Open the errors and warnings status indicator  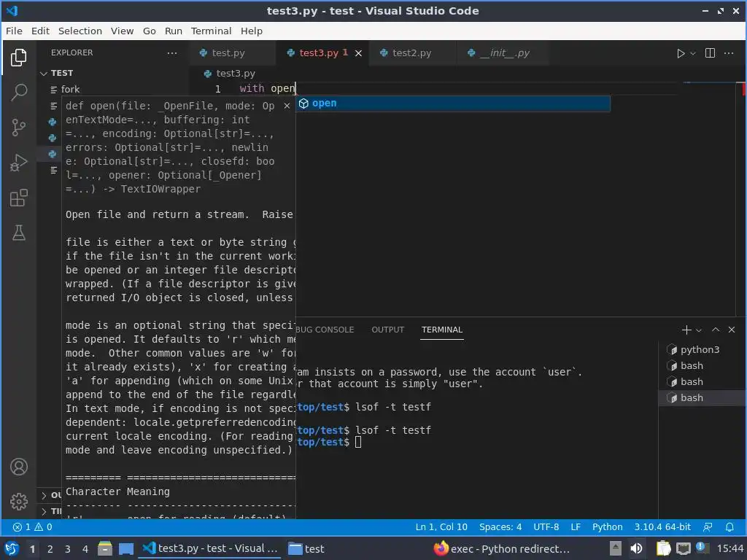pos(33,527)
